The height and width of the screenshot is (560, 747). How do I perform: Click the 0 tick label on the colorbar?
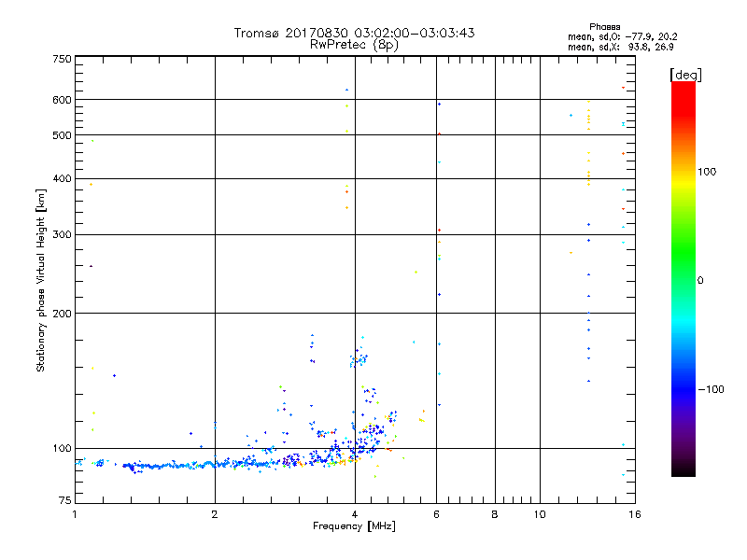click(703, 280)
